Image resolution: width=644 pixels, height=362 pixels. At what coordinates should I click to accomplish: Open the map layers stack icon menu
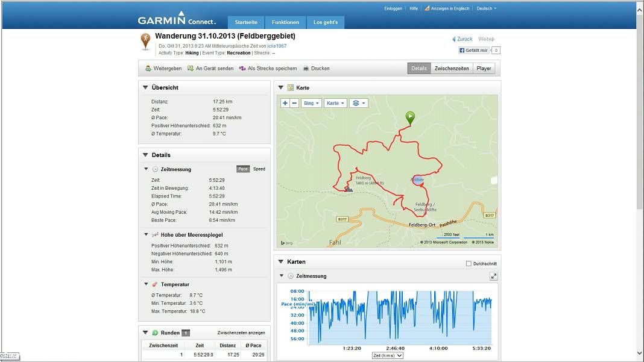pyautogui.click(x=358, y=103)
